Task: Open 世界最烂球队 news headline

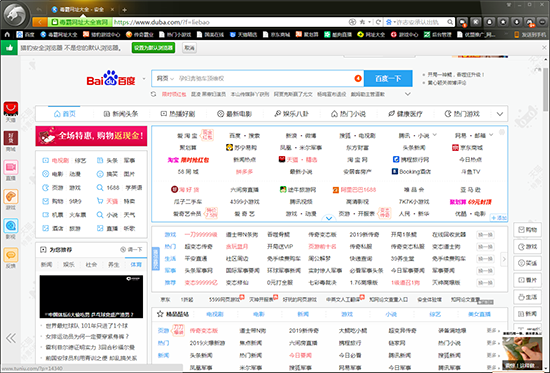Action: (87, 326)
